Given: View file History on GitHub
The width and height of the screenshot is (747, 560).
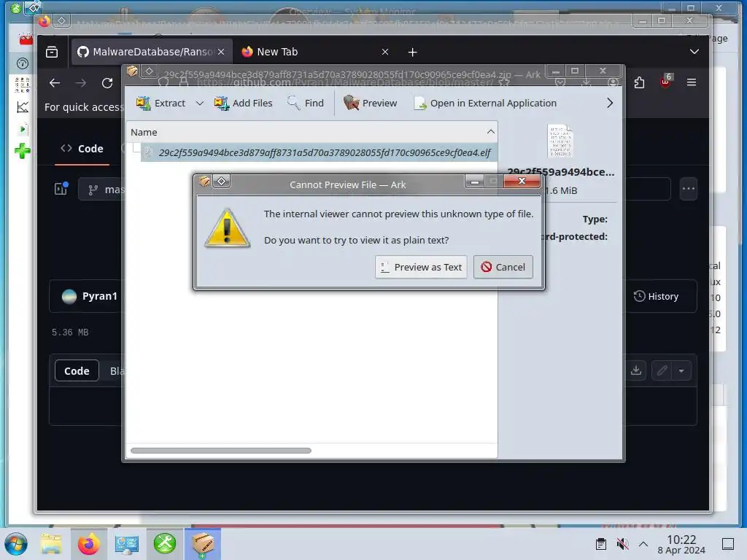Looking at the screenshot, I should (x=657, y=296).
